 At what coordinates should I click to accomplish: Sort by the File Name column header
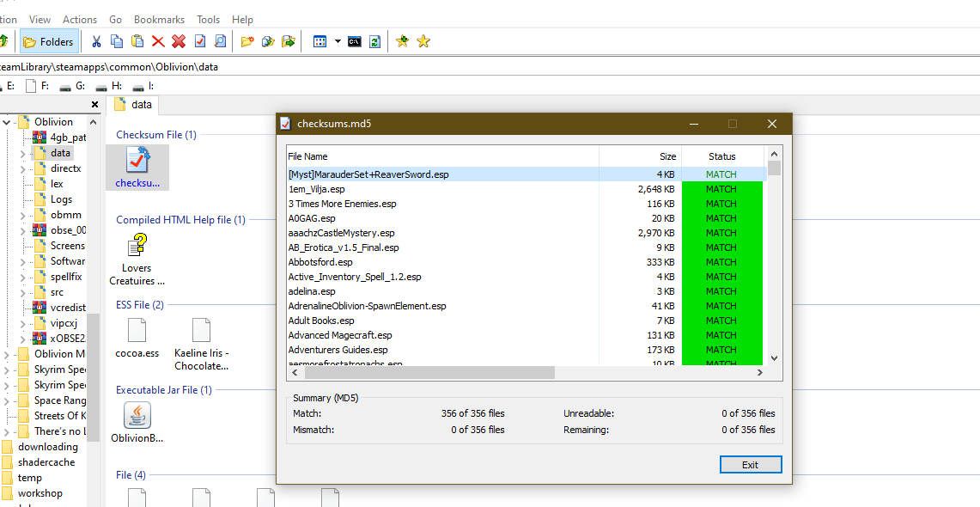[x=442, y=156]
